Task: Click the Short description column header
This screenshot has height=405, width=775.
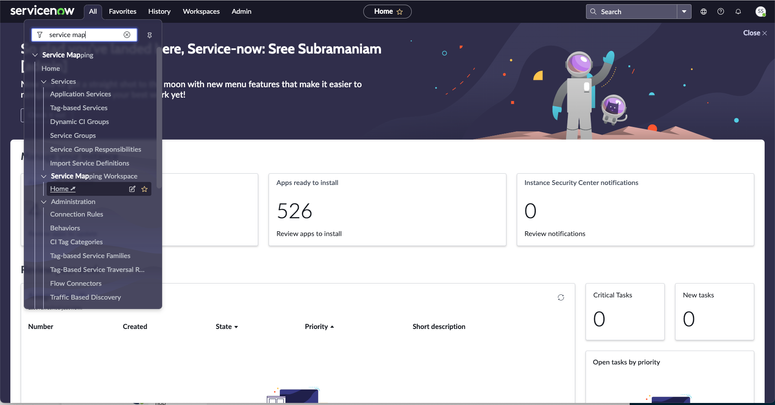Action: [439, 326]
